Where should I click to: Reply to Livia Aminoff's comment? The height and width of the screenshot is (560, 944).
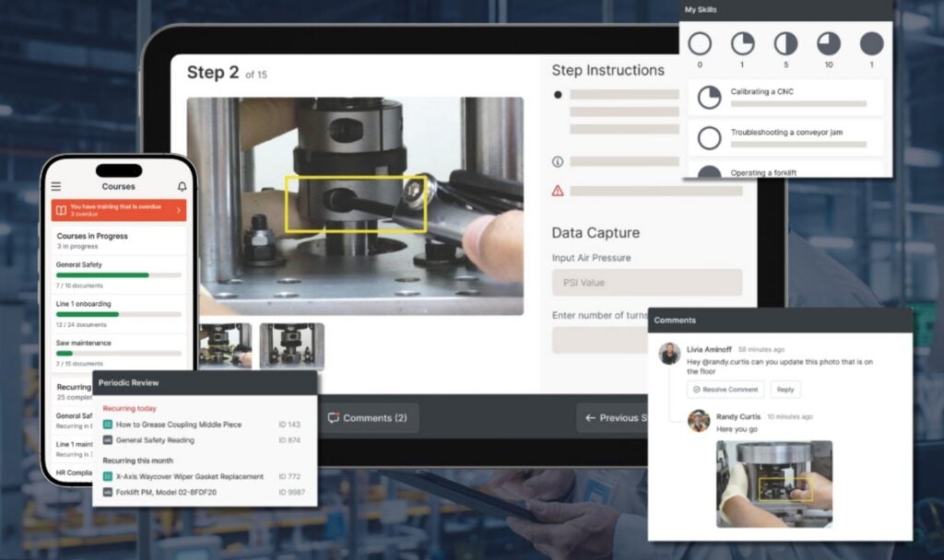tap(785, 390)
